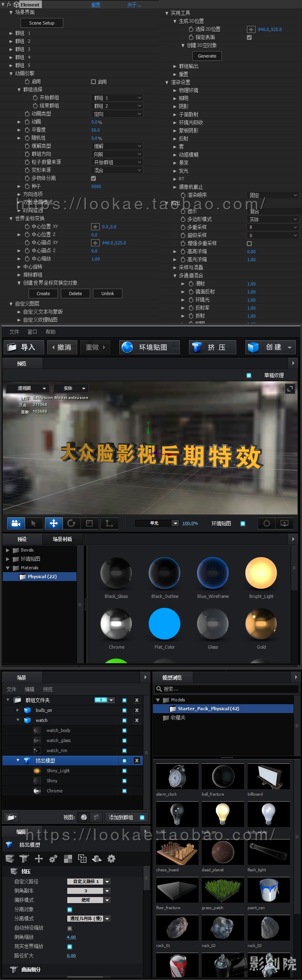The height and width of the screenshot is (980, 302).
Task: Expand the Bevels folder in presets
Action: click(x=8, y=550)
